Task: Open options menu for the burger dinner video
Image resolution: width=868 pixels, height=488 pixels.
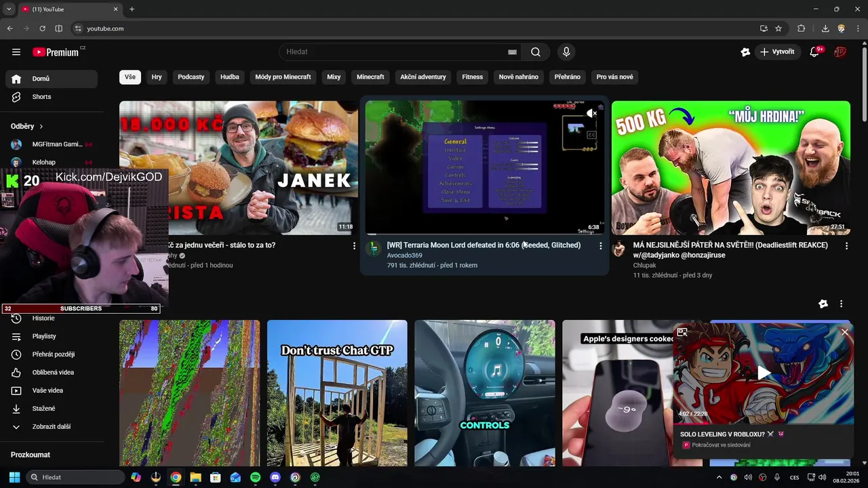Action: coord(354,246)
